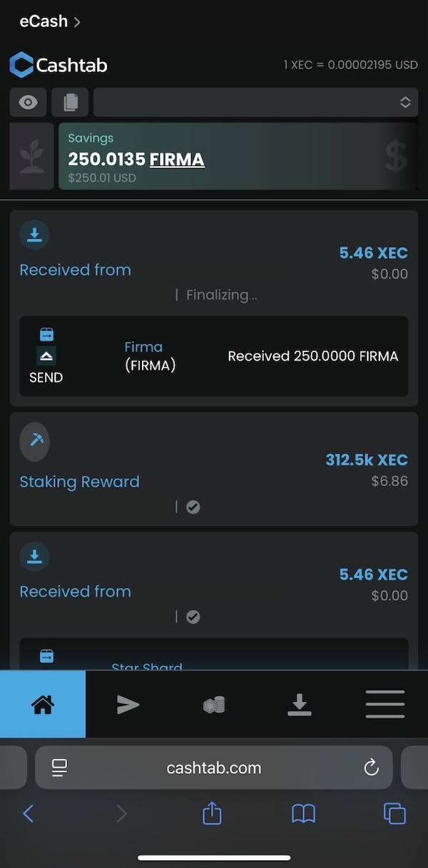Open the FIRMA token link
Screen dimensions: 428x868
pyautogui.click(x=177, y=160)
